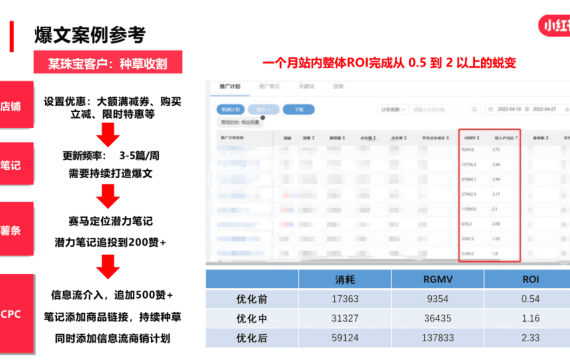Select the start date 2022-04-10
The height and width of the screenshot is (360, 570).
[509, 109]
